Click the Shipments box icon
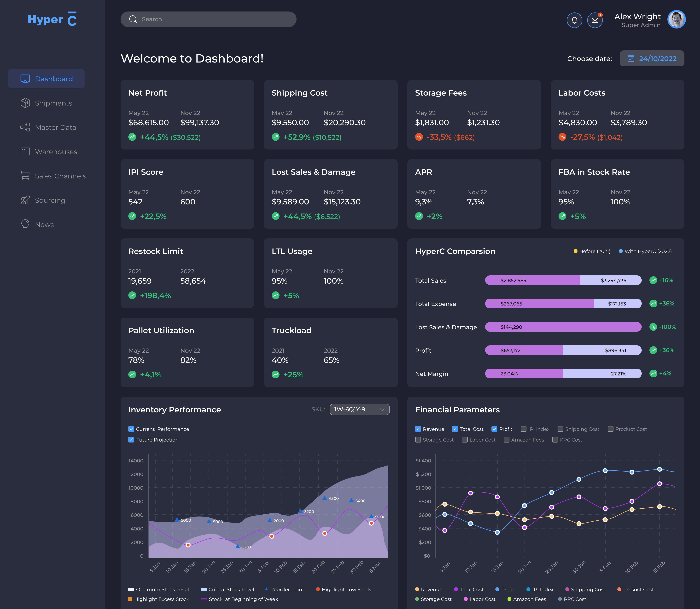 25,103
